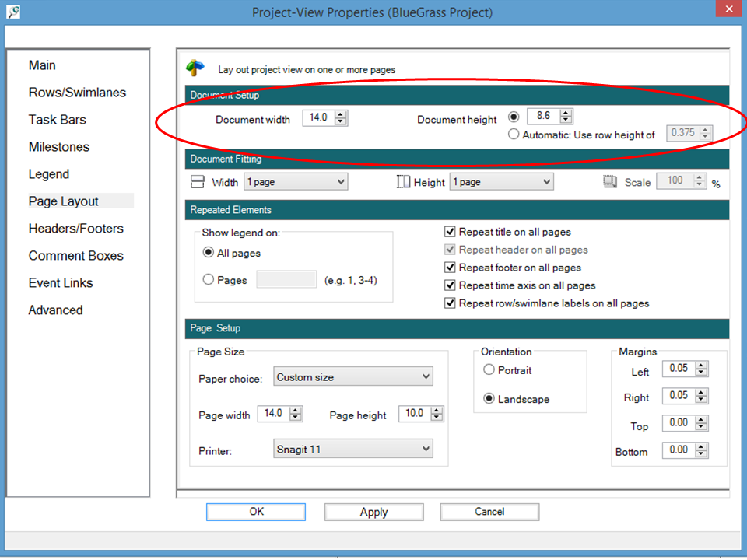Open the Event Links tab

(61, 283)
